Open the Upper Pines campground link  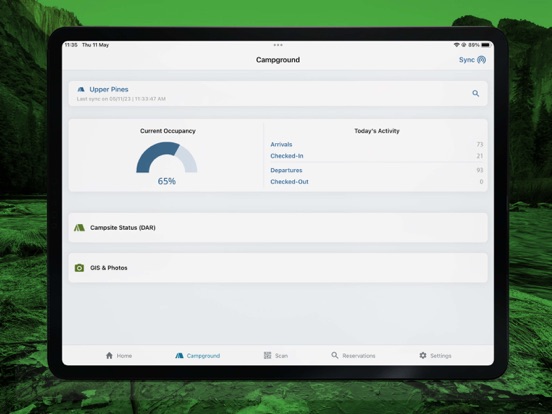point(109,89)
